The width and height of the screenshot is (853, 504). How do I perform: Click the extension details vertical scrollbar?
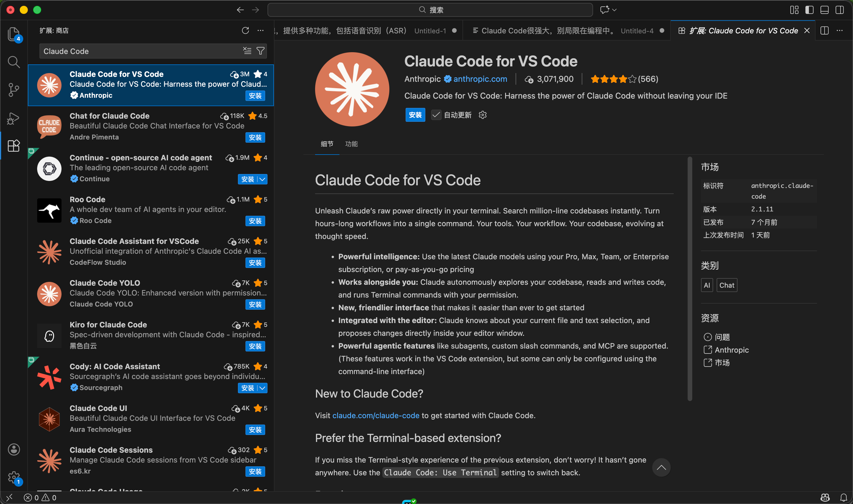tap(690, 278)
